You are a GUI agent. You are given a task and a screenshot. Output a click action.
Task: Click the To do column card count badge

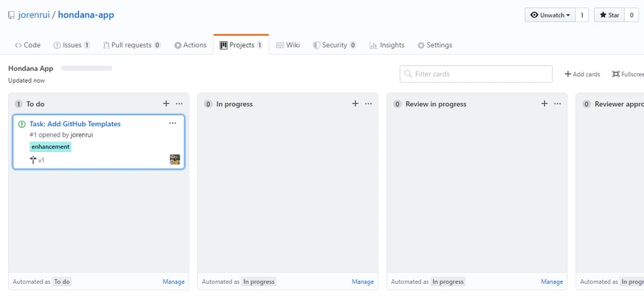click(x=19, y=105)
